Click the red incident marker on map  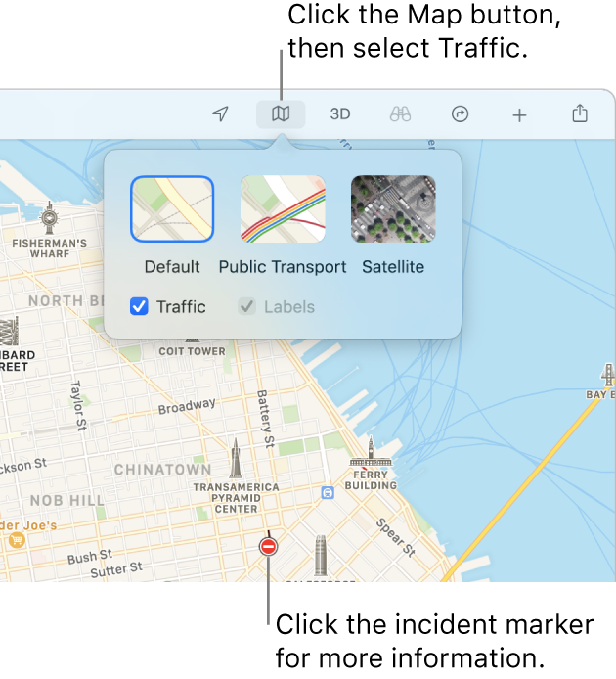click(268, 547)
